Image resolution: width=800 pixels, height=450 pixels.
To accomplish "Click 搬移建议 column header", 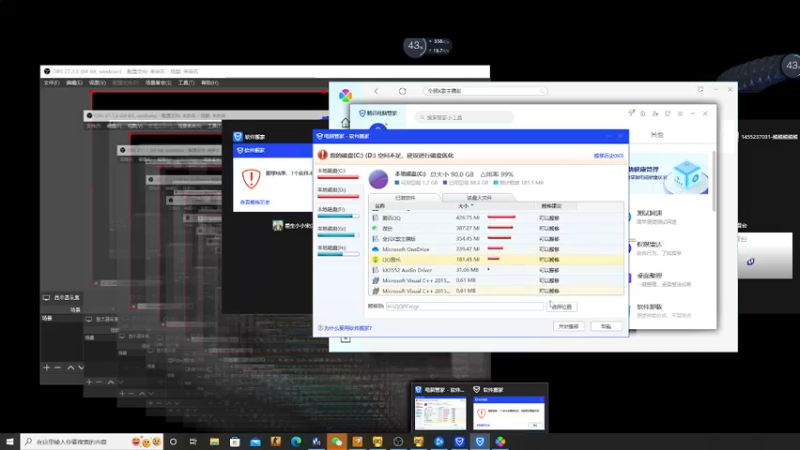I will [x=551, y=206].
